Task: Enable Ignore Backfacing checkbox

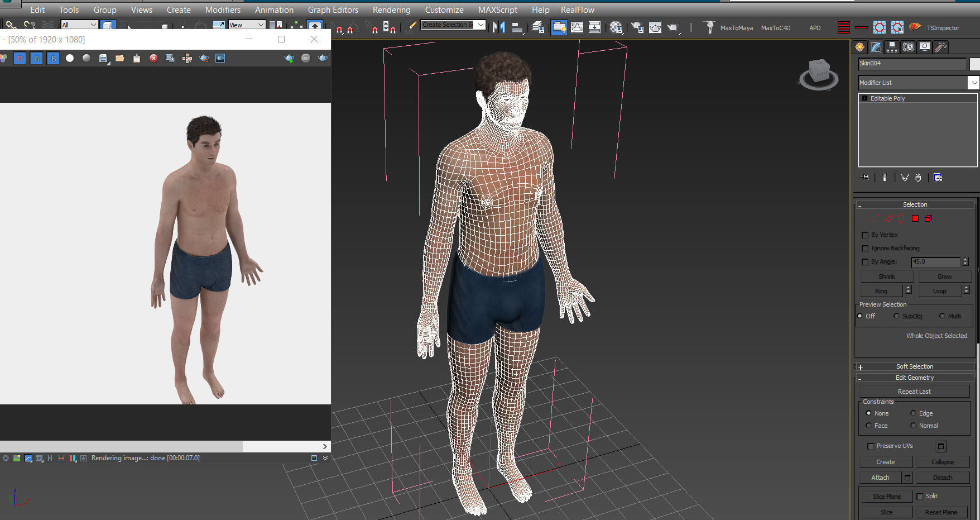Action: pyautogui.click(x=865, y=249)
